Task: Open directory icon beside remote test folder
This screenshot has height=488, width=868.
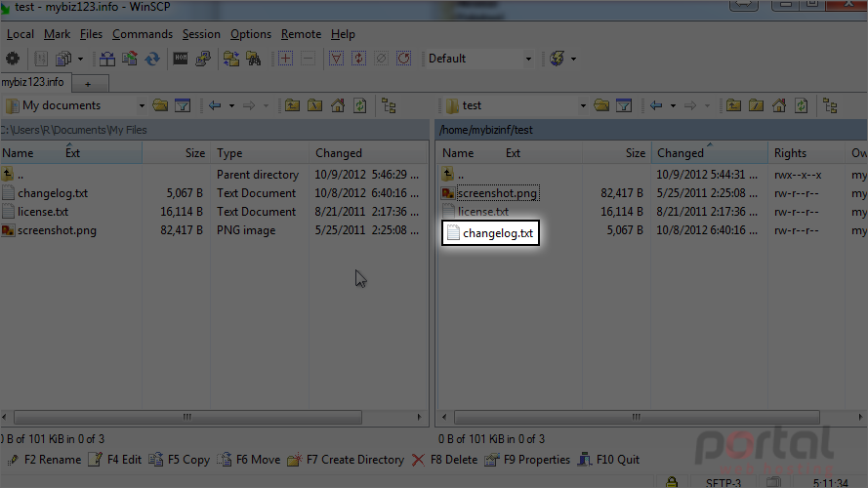Action: click(601, 105)
